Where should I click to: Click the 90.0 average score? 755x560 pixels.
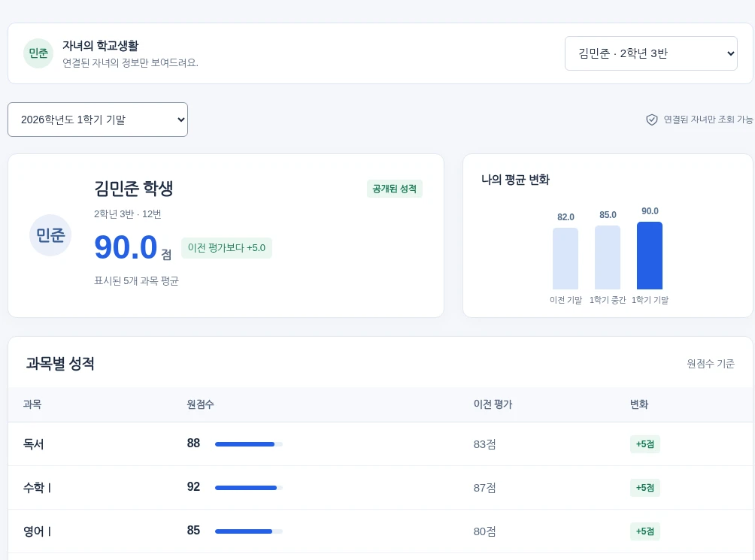click(126, 247)
